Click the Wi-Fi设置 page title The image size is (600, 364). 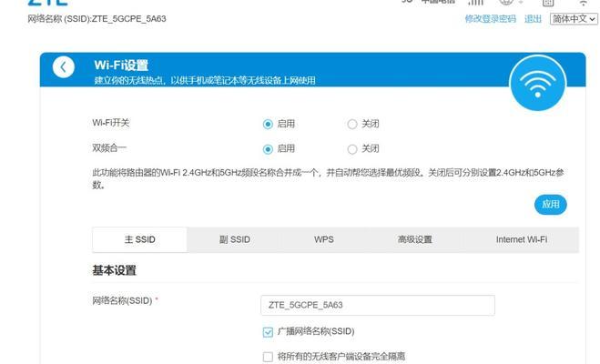(121, 65)
